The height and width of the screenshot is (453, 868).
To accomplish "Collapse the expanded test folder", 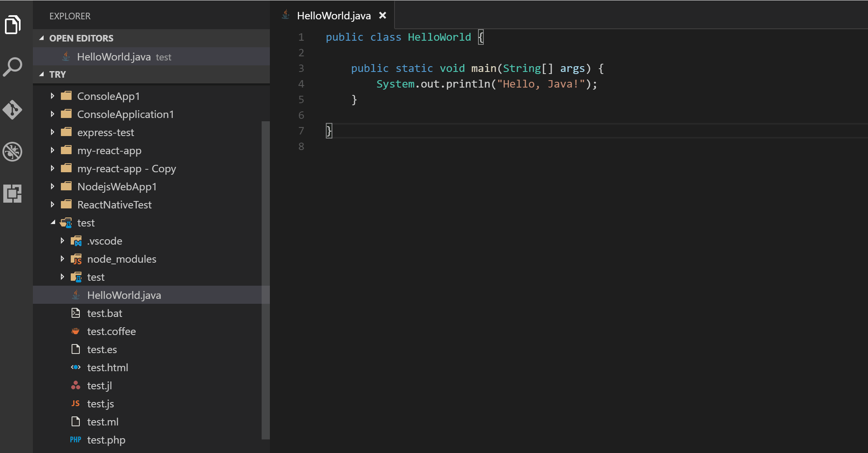I will pyautogui.click(x=53, y=223).
